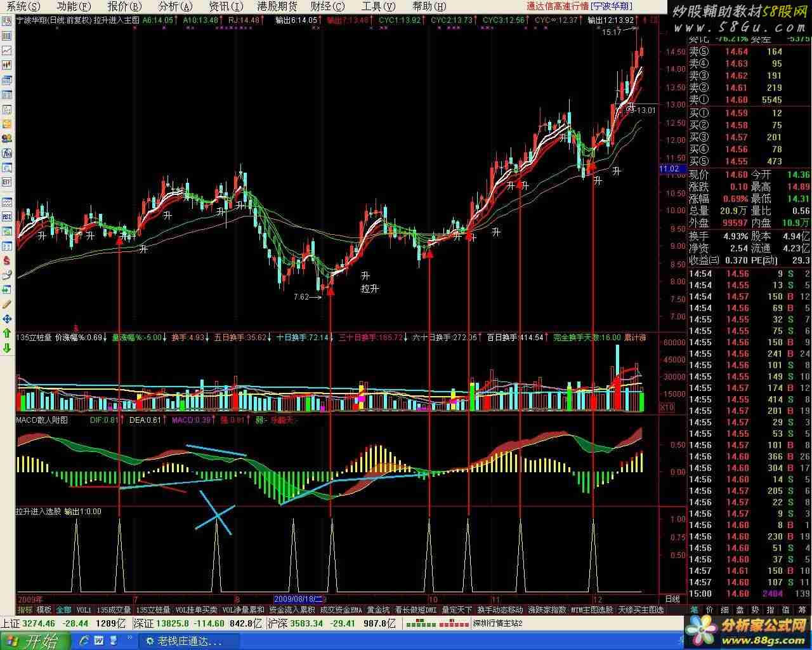
Task: Switch to 换手动态移动 indicator tab
Action: [501, 609]
